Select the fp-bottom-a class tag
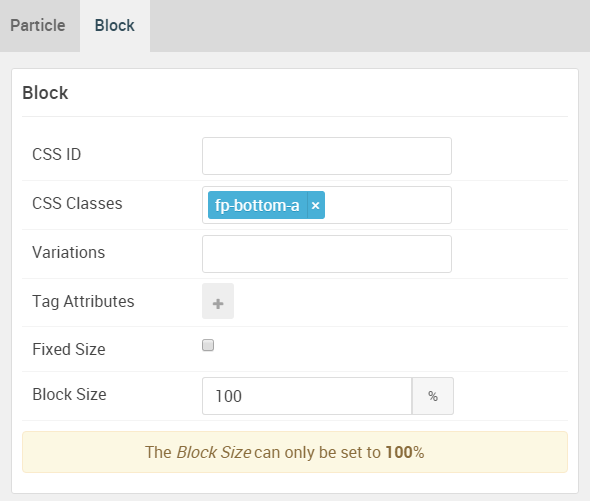The width and height of the screenshot is (590, 501). [257, 206]
